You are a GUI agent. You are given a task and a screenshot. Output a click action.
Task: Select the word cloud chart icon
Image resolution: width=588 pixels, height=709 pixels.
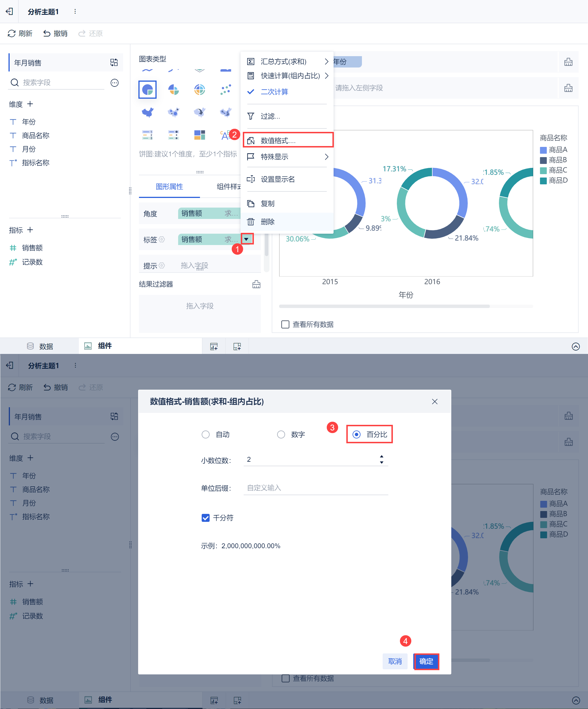tap(225, 135)
